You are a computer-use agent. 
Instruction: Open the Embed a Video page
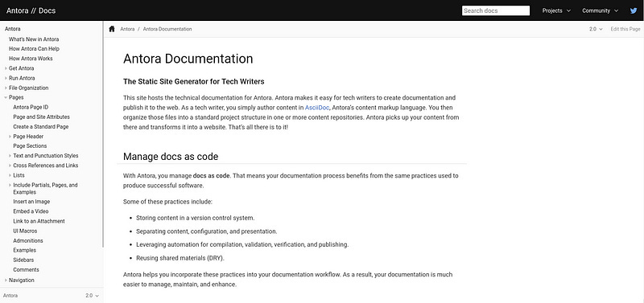coord(31,211)
